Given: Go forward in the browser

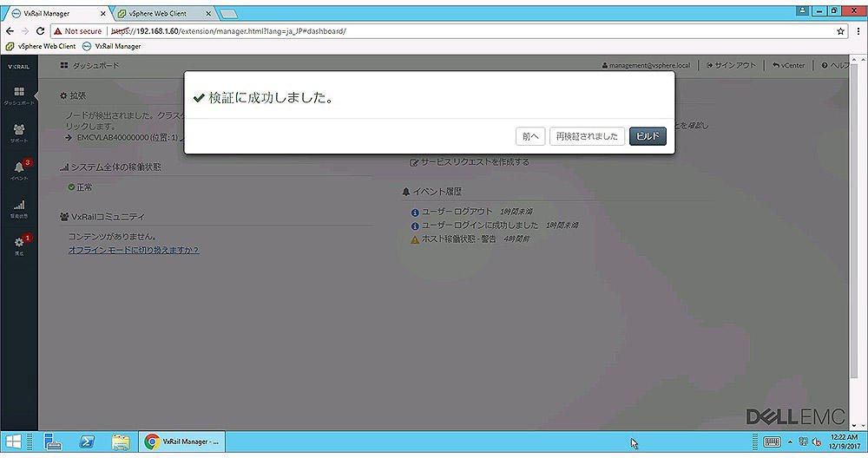Looking at the screenshot, I should (x=25, y=31).
